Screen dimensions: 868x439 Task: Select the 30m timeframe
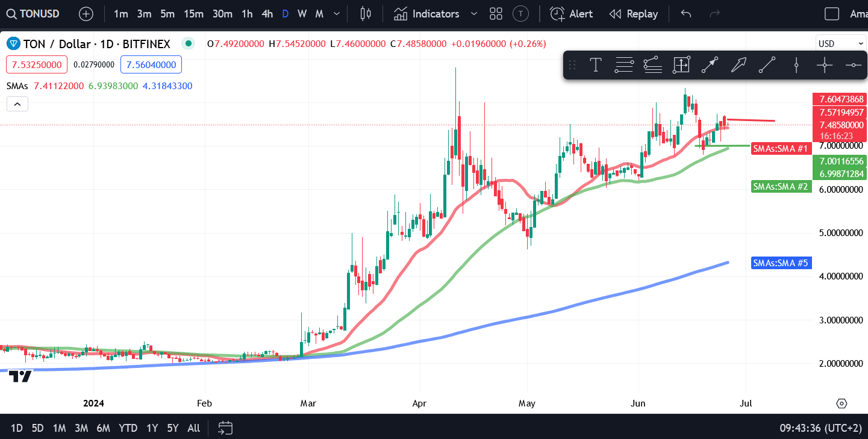coord(222,14)
